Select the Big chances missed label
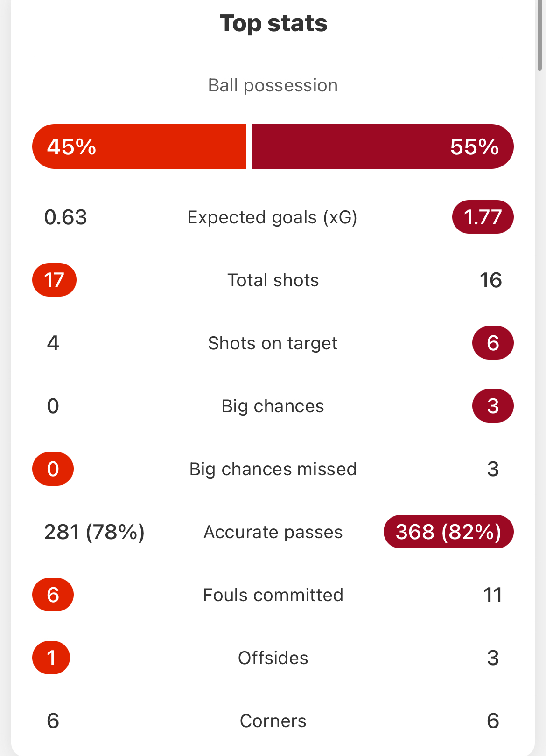 pos(273,469)
